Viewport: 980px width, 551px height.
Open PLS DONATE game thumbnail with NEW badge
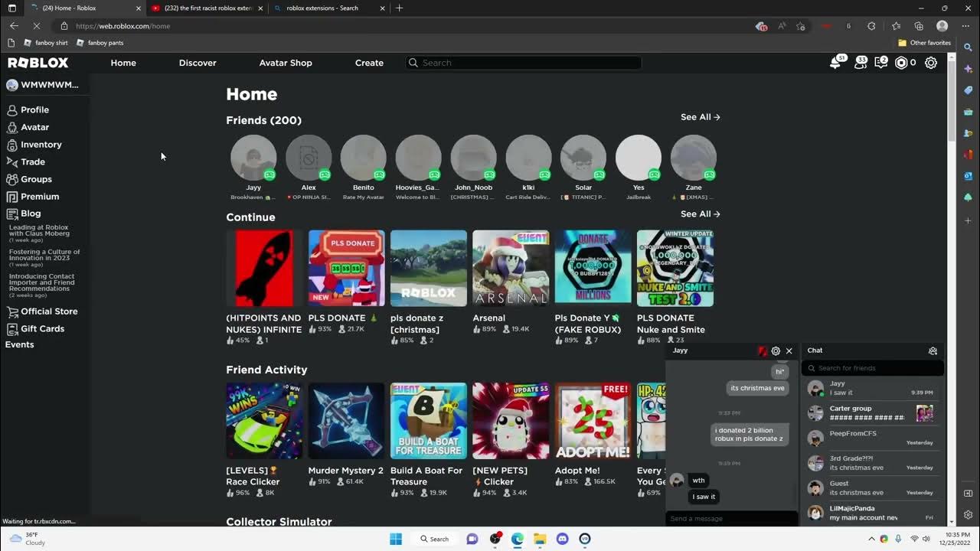tap(347, 269)
